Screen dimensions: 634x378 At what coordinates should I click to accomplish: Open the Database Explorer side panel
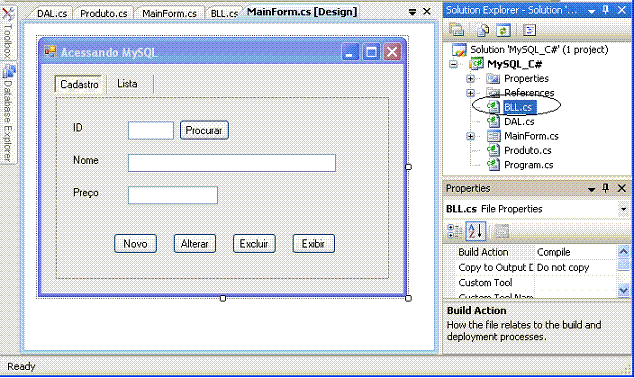[x=8, y=113]
